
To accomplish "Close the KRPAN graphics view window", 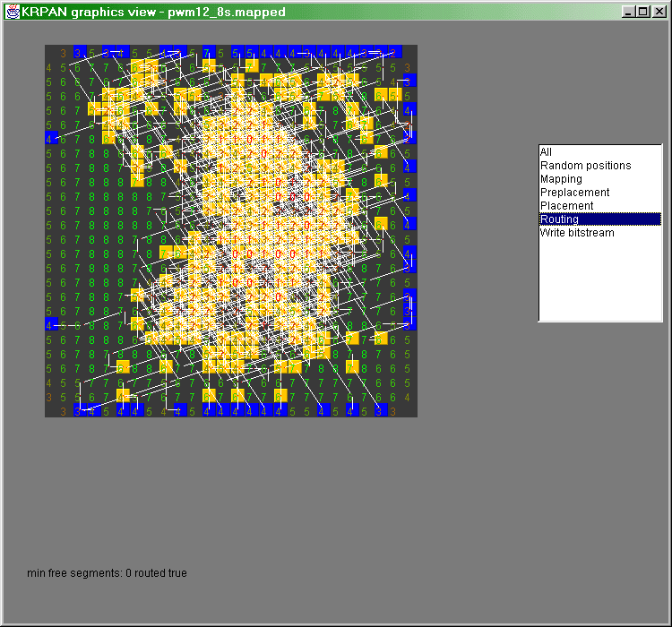I will pyautogui.click(x=657, y=12).
